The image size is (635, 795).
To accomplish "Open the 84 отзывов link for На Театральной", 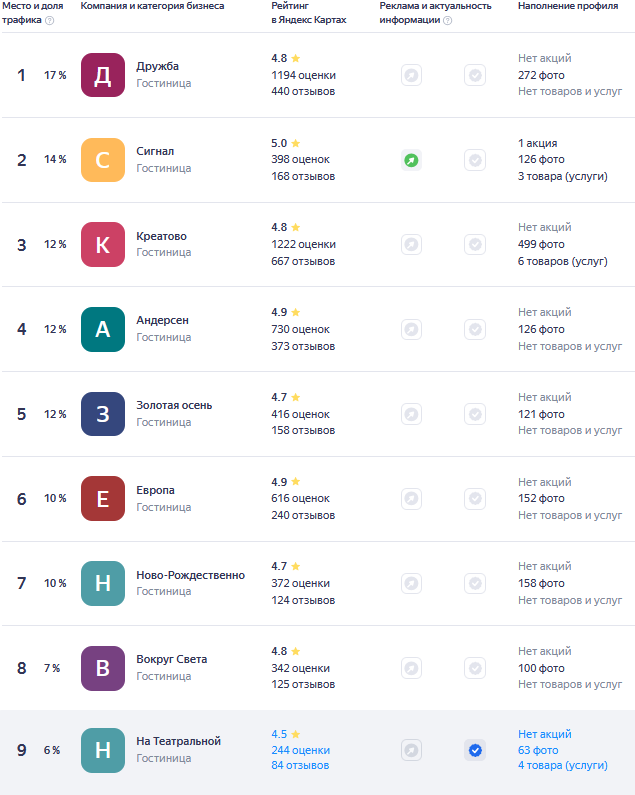I will 300,766.
